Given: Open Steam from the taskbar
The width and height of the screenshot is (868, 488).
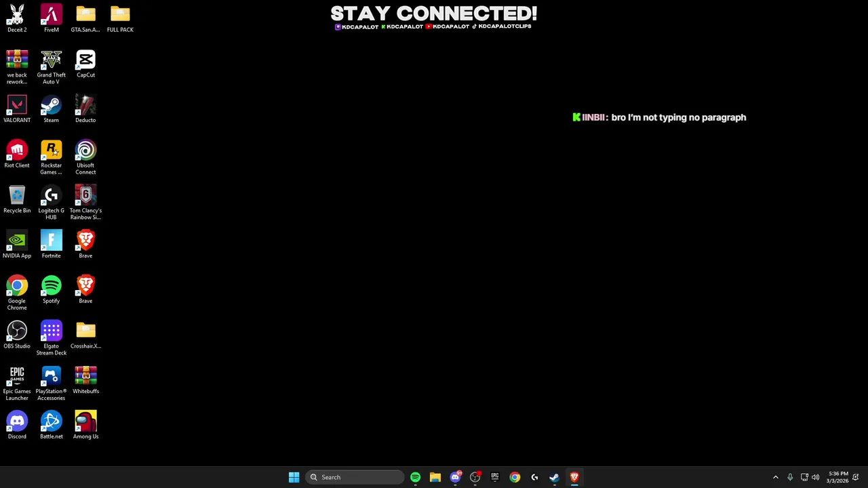Looking at the screenshot, I should click(x=554, y=477).
